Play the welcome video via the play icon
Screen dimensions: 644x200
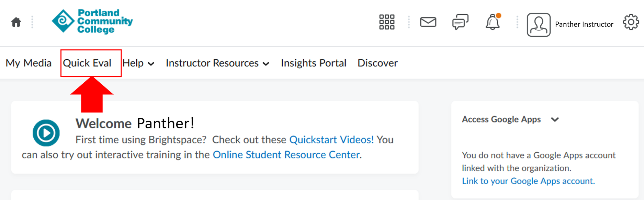tap(46, 133)
